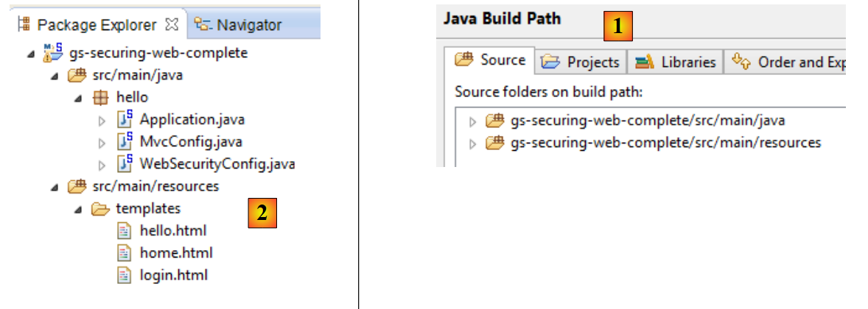Expand src/main/resources entry in build path list
Image resolution: width=868 pixels, height=309 pixels.
(x=473, y=143)
